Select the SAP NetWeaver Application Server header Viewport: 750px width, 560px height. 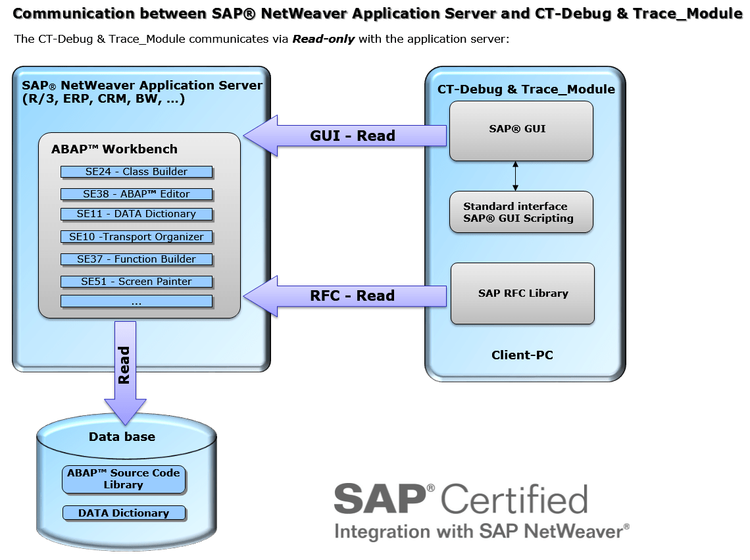click(141, 86)
